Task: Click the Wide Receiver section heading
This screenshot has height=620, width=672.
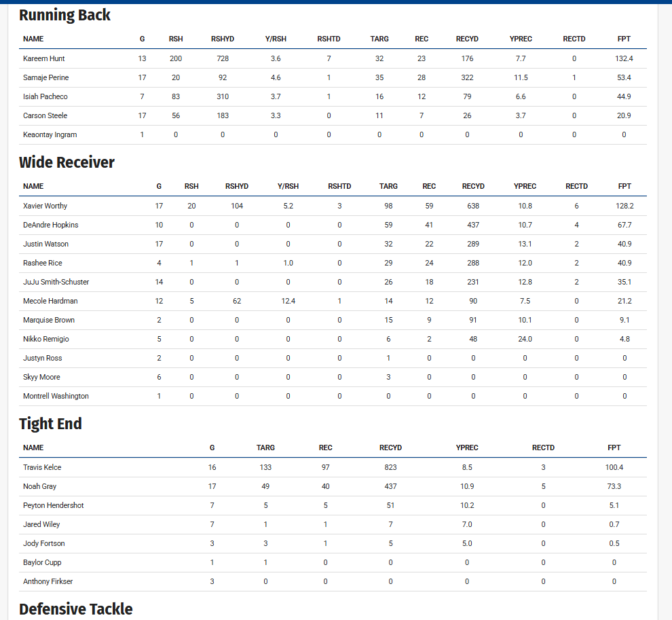Action: point(67,162)
